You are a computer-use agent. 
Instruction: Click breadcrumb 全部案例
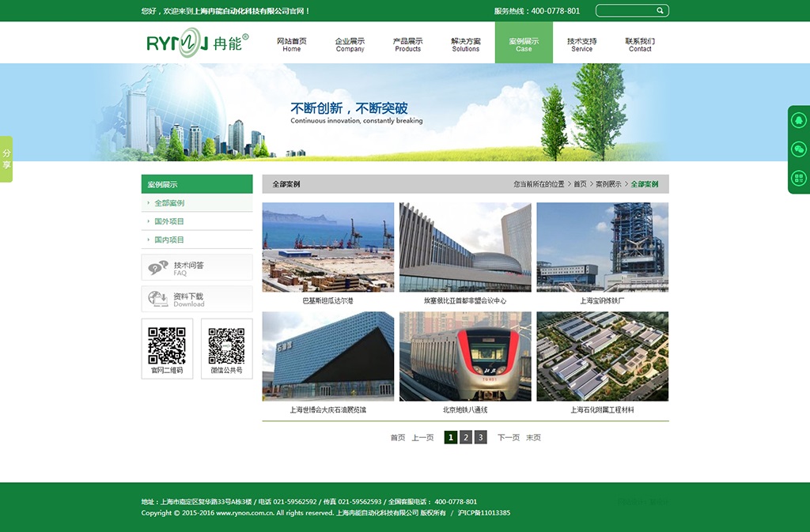pyautogui.click(x=644, y=183)
